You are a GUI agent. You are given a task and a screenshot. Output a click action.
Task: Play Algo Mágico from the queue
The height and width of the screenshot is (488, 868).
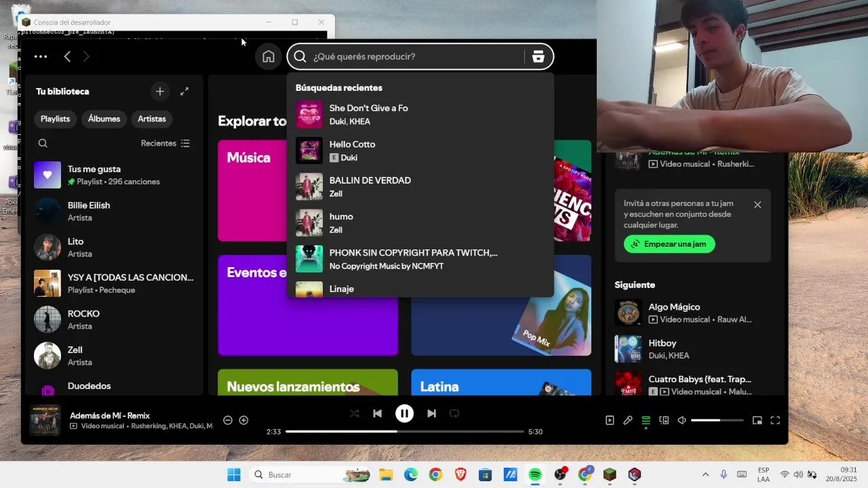(x=693, y=312)
